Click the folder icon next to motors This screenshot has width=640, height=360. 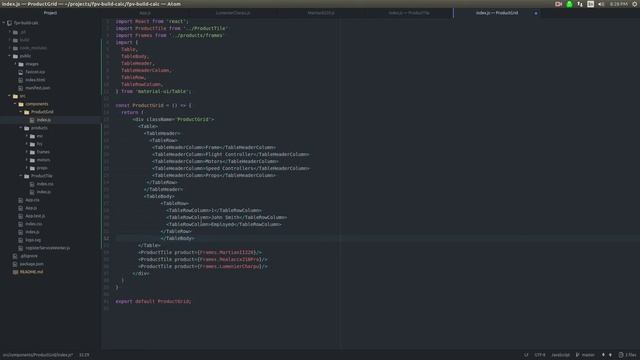pyautogui.click(x=32, y=160)
